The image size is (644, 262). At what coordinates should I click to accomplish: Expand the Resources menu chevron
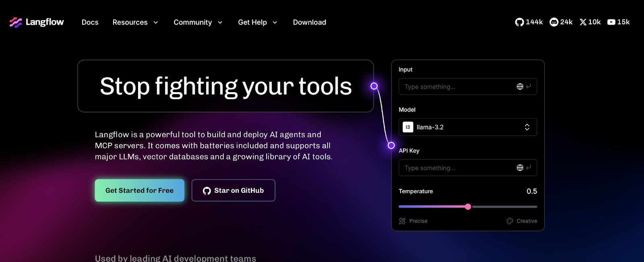pyautogui.click(x=156, y=23)
